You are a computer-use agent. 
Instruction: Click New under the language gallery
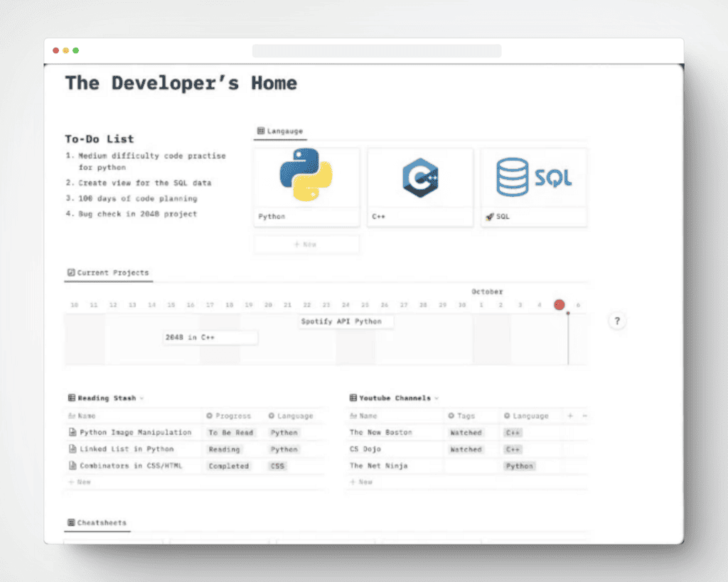click(306, 244)
